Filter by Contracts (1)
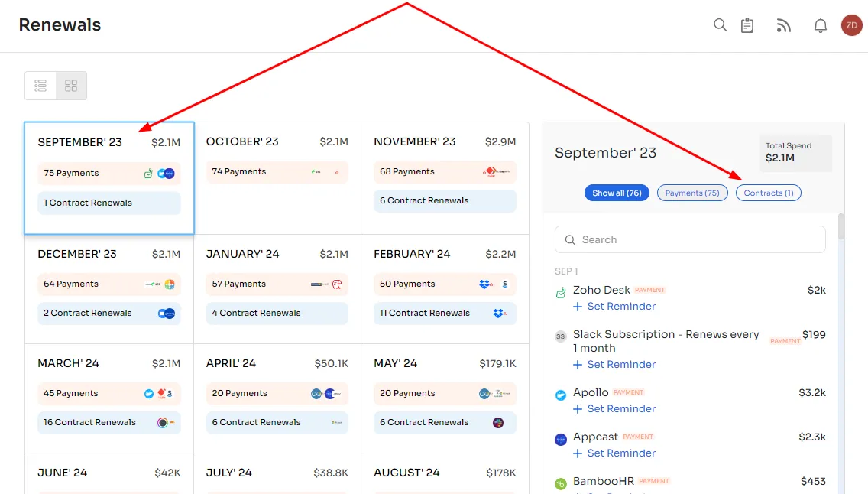The image size is (868, 494). tap(769, 193)
